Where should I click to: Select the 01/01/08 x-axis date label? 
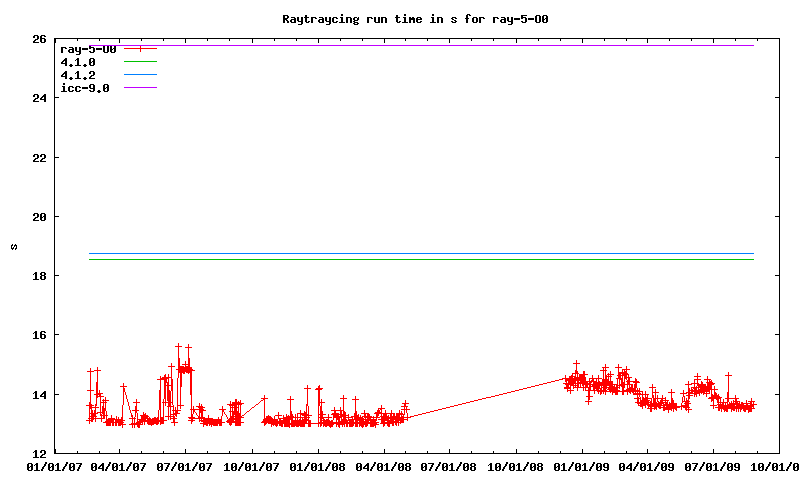coord(318,466)
